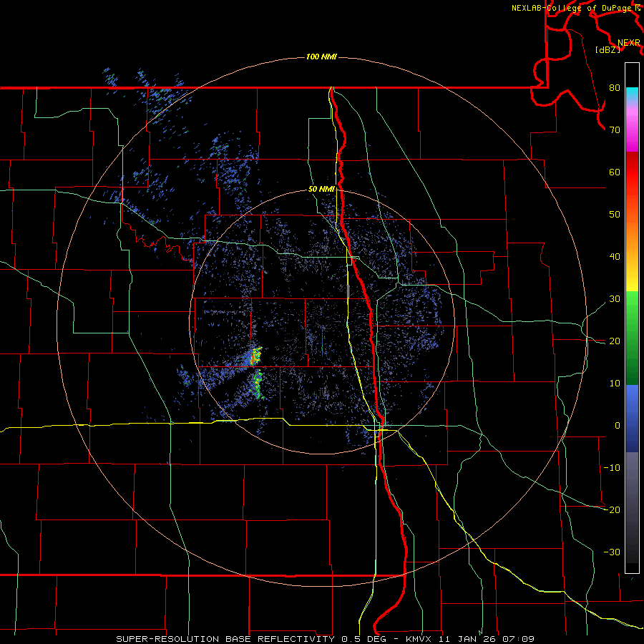Click the -20 value on the dBZ scale
The image size is (644, 644).
click(612, 509)
